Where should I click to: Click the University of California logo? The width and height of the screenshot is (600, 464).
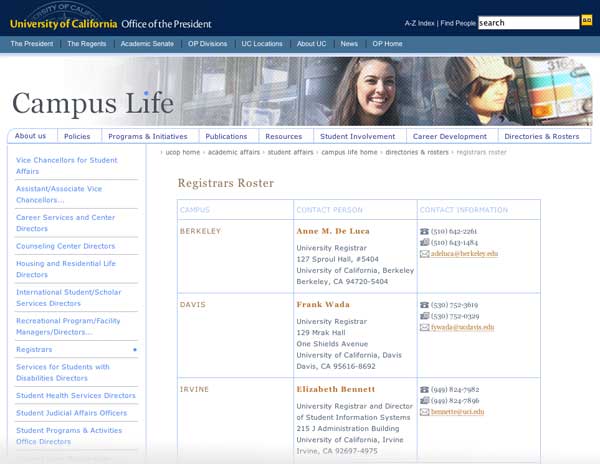point(64,24)
